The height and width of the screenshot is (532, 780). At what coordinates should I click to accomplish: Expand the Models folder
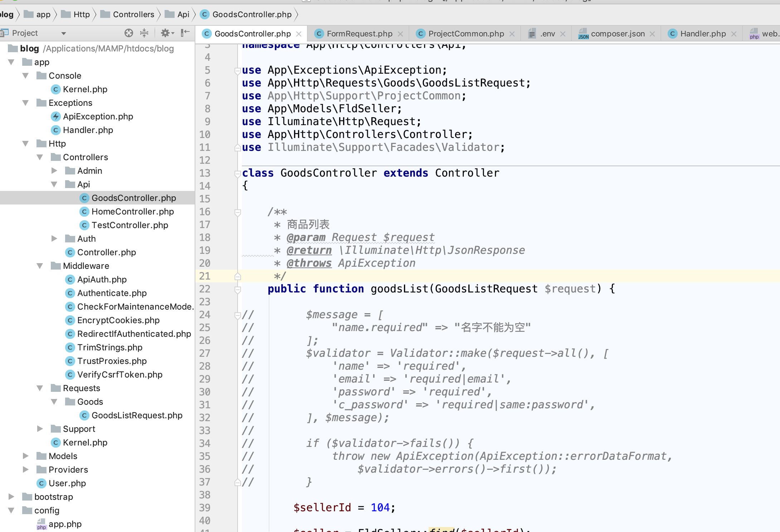click(25, 456)
